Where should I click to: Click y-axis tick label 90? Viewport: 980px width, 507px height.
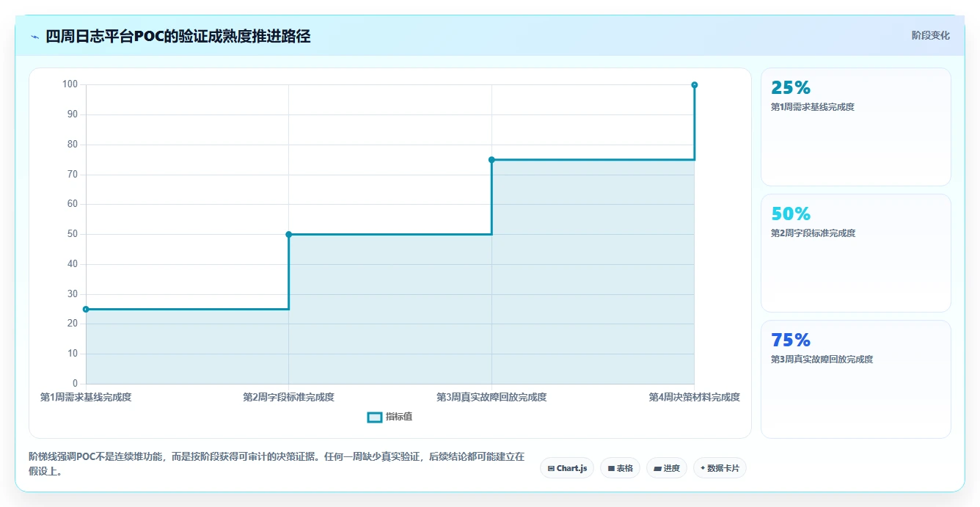tap(72, 114)
